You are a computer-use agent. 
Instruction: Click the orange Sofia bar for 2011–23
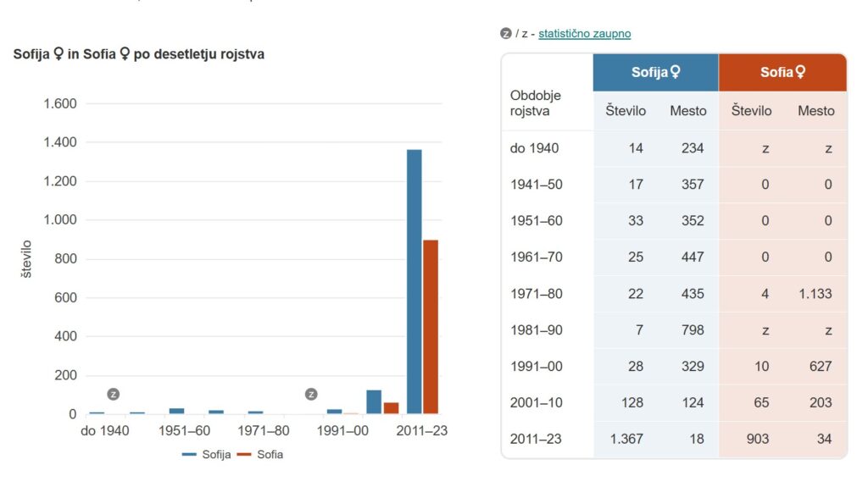tap(431, 327)
